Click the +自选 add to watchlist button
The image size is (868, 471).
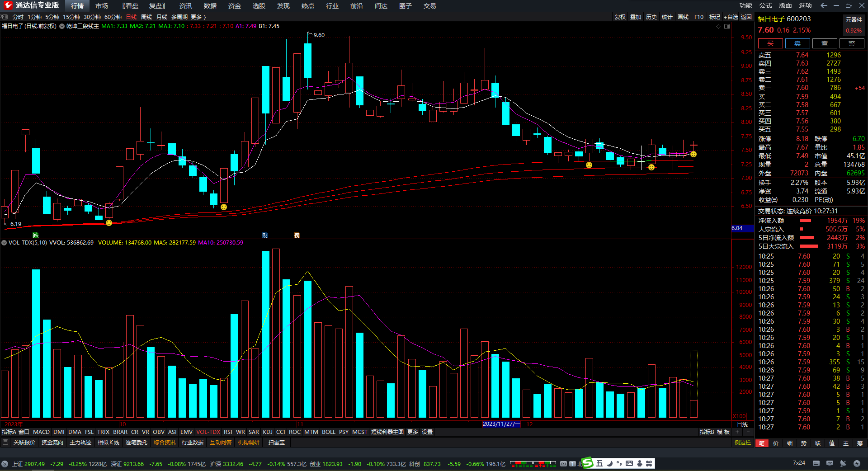[x=731, y=17]
